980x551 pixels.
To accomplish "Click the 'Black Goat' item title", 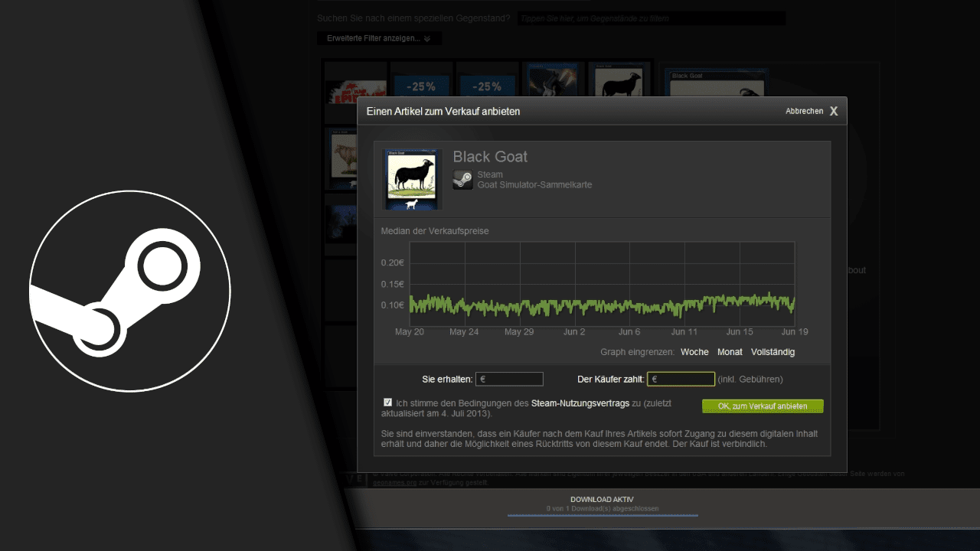I will (490, 157).
